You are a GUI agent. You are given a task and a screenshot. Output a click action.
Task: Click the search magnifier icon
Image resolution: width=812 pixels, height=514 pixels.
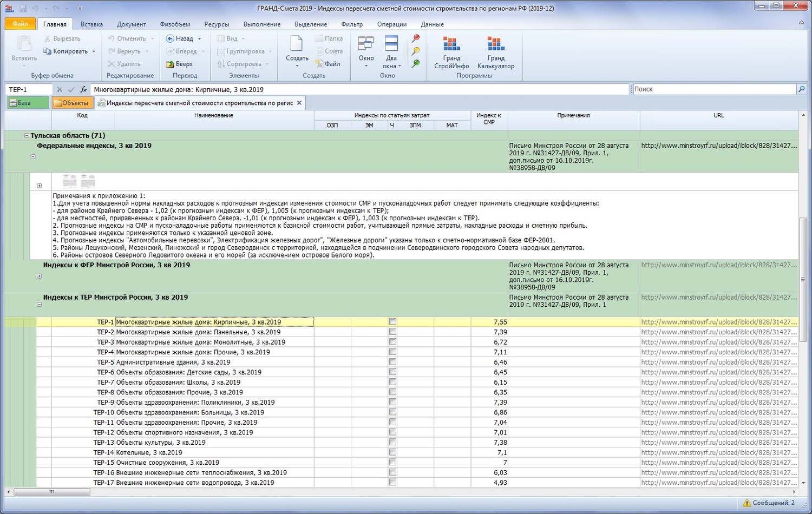coord(801,89)
